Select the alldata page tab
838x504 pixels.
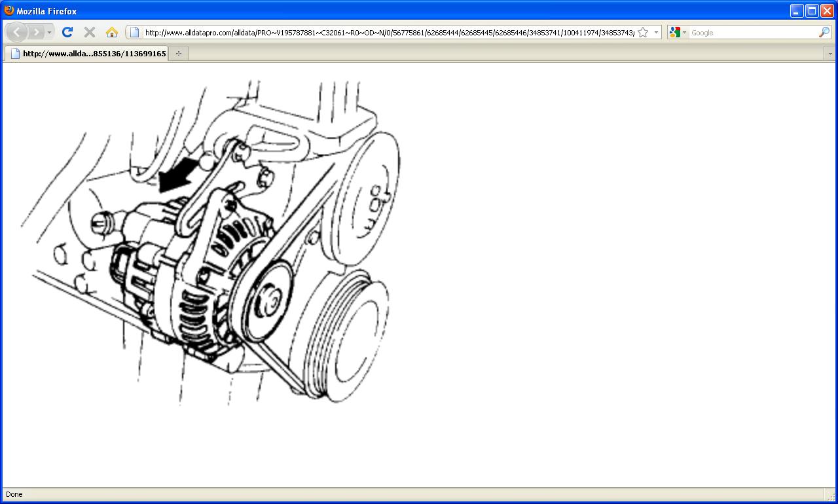point(86,54)
